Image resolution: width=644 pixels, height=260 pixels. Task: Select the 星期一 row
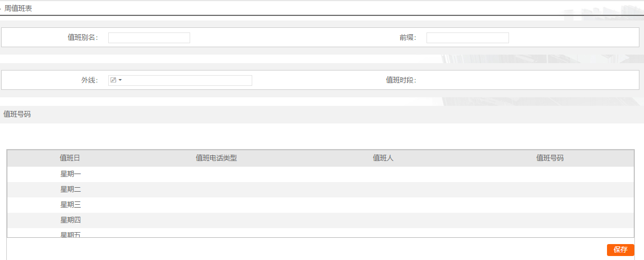(x=321, y=174)
